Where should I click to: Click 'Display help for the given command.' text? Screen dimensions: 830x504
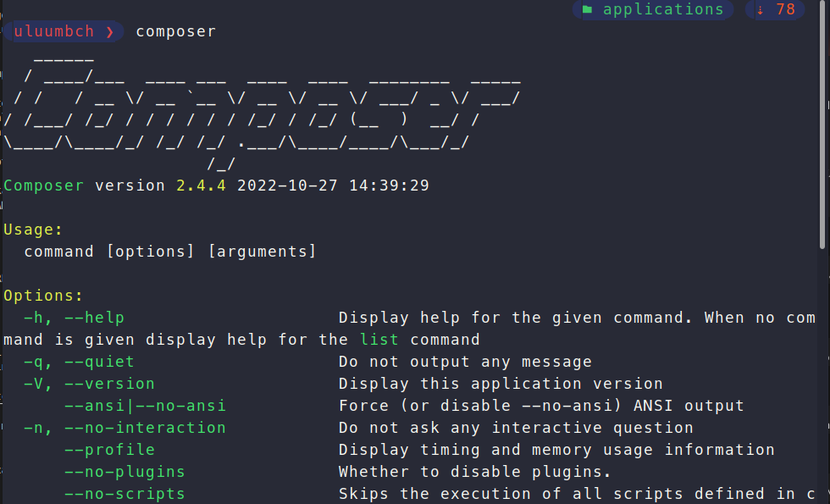[516, 318]
